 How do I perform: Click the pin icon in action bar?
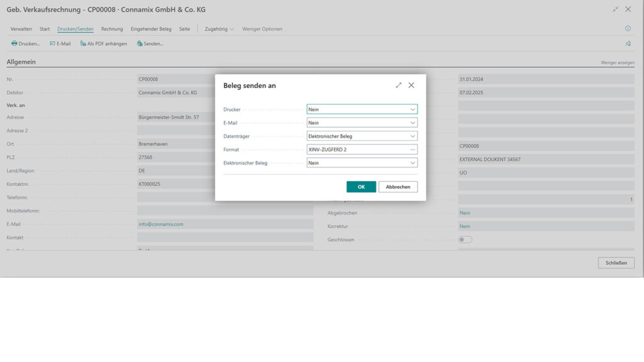tap(627, 44)
